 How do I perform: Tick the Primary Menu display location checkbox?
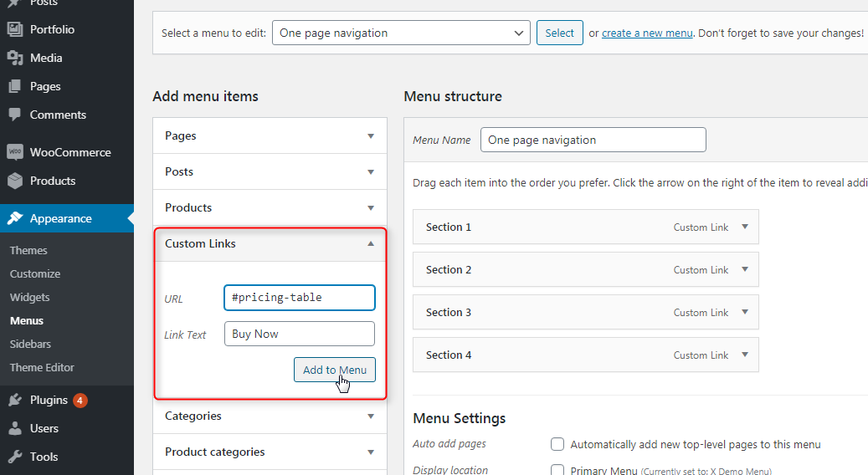[557, 470]
